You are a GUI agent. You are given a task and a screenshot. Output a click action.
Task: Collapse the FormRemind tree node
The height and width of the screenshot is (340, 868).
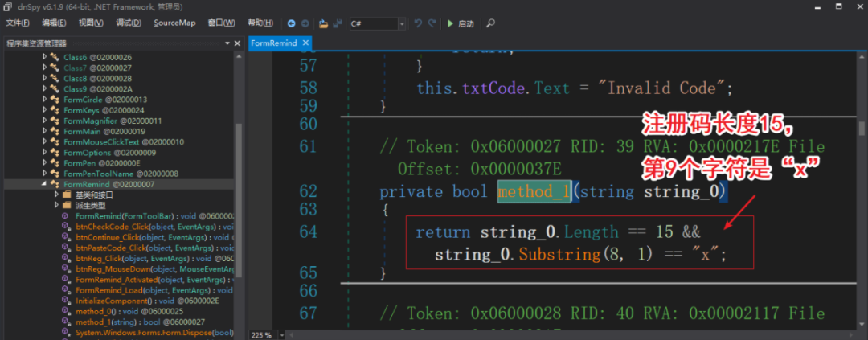click(45, 184)
